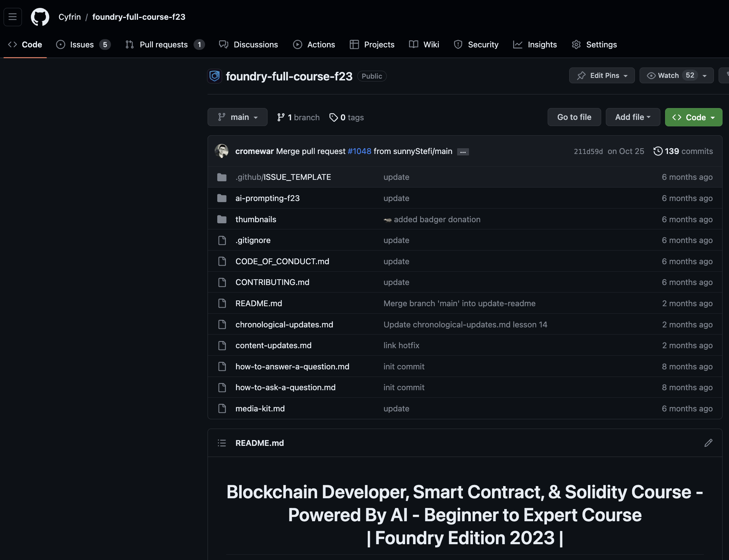Go to the Cyfrin owner page
The width and height of the screenshot is (729, 560).
(x=70, y=17)
